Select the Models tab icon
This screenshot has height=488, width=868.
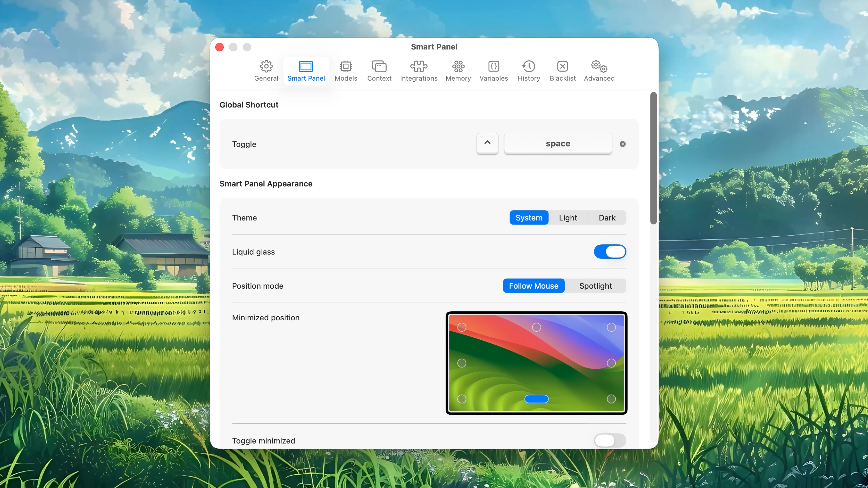click(x=346, y=66)
